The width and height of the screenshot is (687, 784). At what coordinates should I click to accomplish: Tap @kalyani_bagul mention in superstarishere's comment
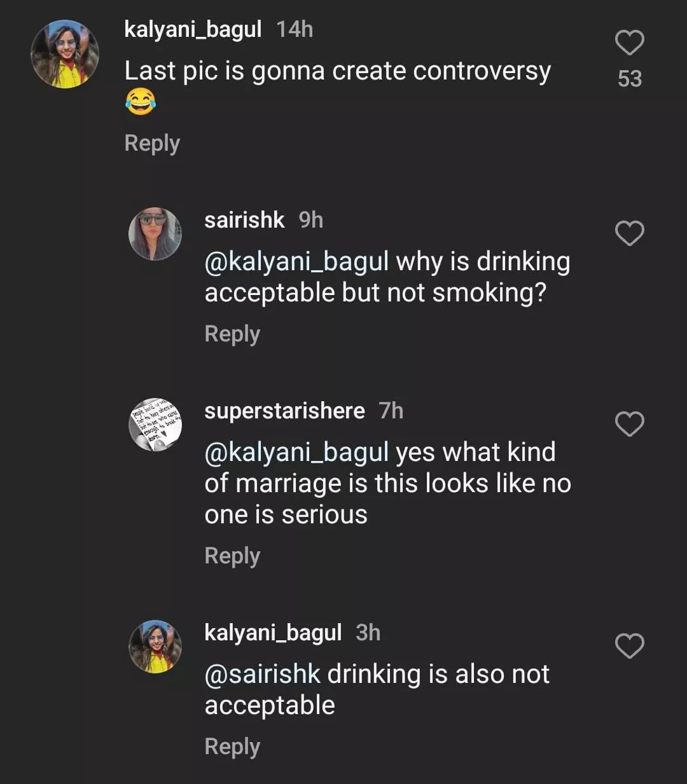[x=296, y=453]
